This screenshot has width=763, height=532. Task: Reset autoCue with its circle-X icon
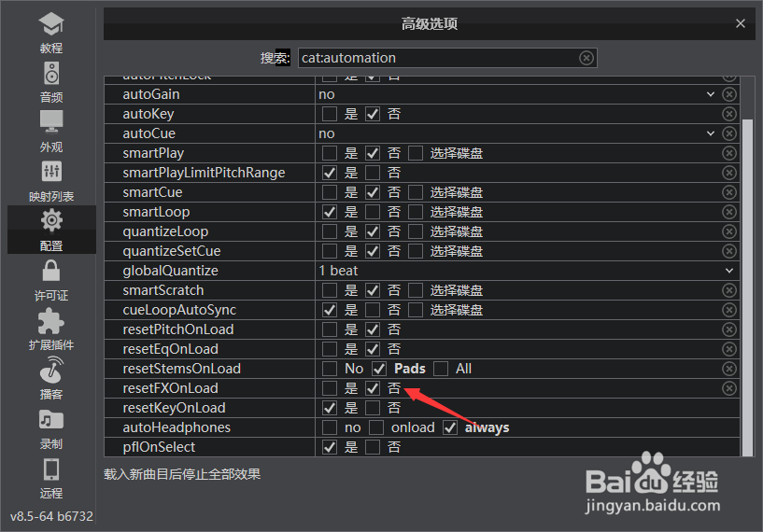[729, 133]
